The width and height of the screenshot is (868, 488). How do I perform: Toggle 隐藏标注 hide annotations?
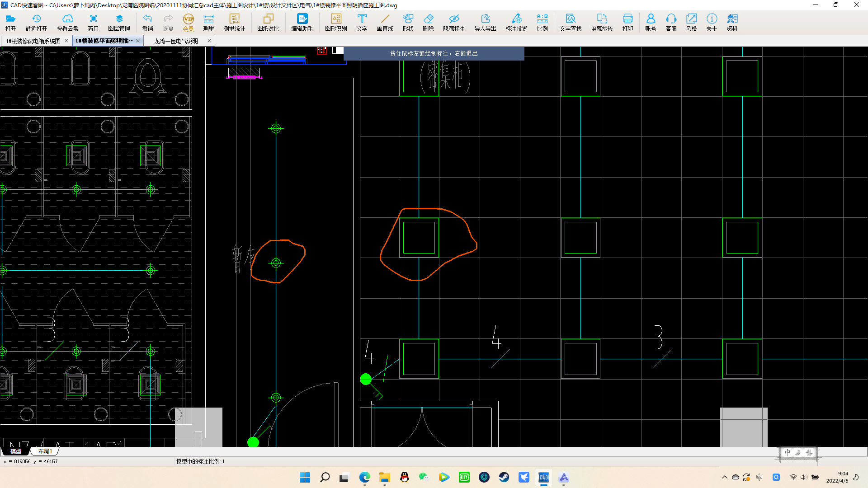click(454, 22)
